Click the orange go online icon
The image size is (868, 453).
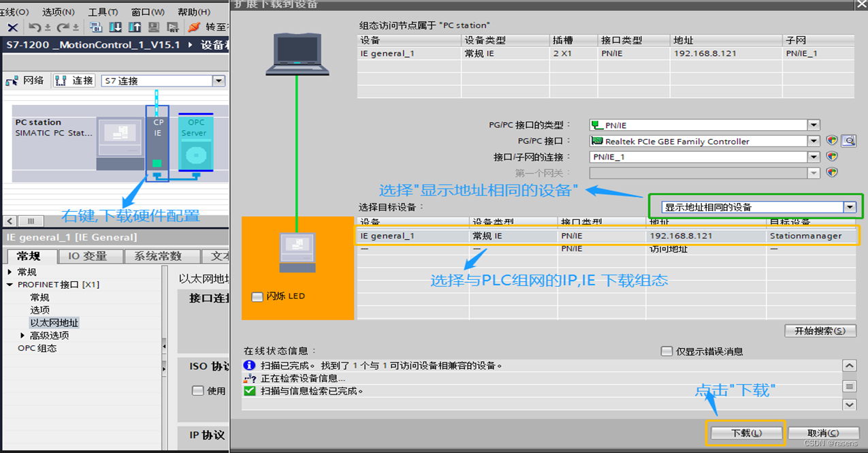click(x=194, y=27)
